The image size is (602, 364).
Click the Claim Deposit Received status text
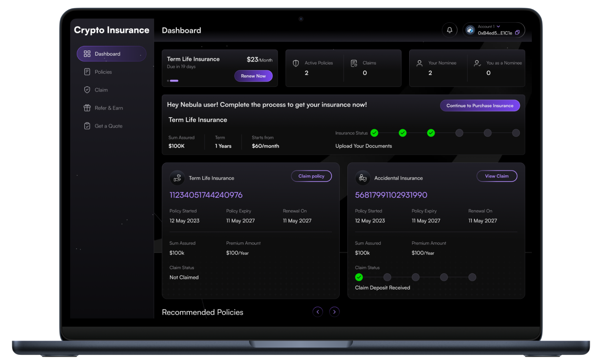[382, 288]
